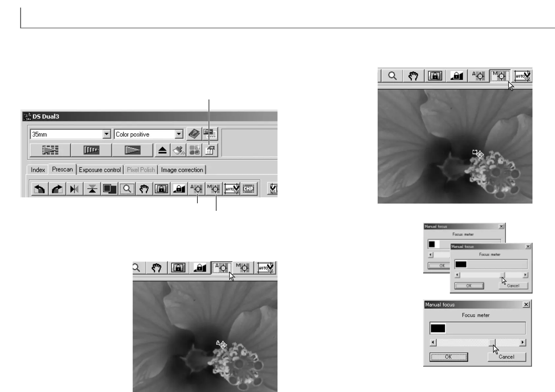
Task: Click Point AF 'A' icon left of pressed Manual focus
Action: 478,76
